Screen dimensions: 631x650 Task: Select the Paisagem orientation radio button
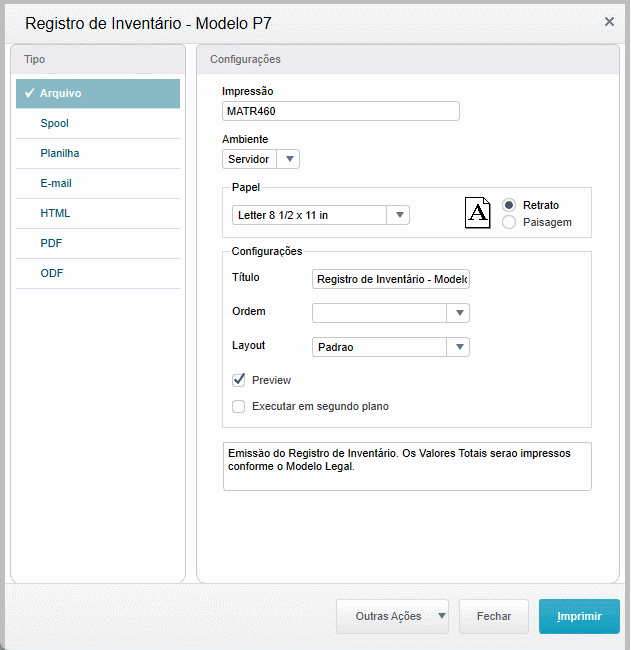[509, 222]
